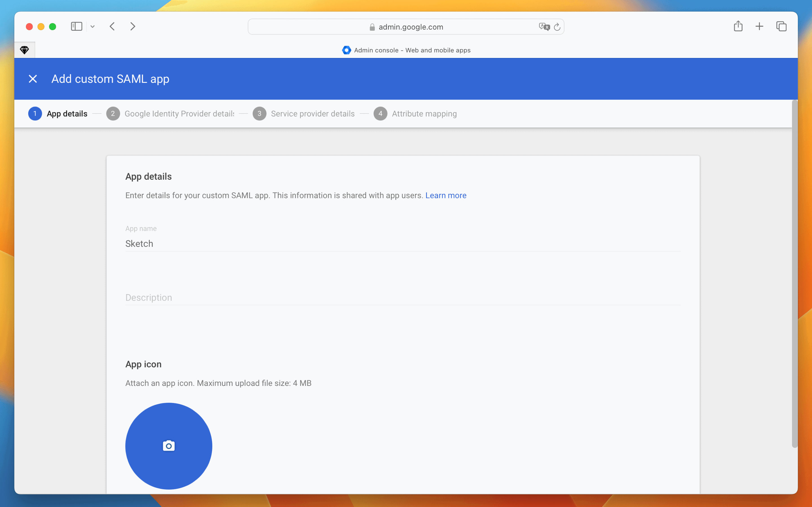Image resolution: width=812 pixels, height=507 pixels.
Task: Open a new browser tab
Action: click(759, 26)
